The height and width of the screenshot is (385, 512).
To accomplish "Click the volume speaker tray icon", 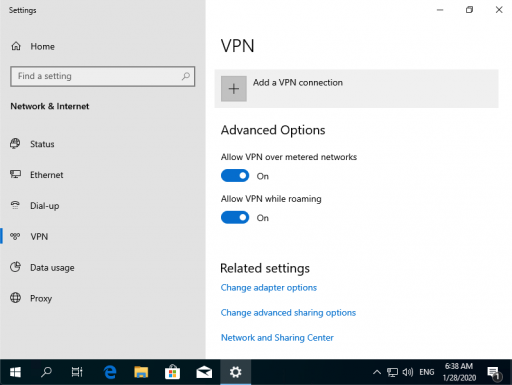I will click(x=408, y=372).
